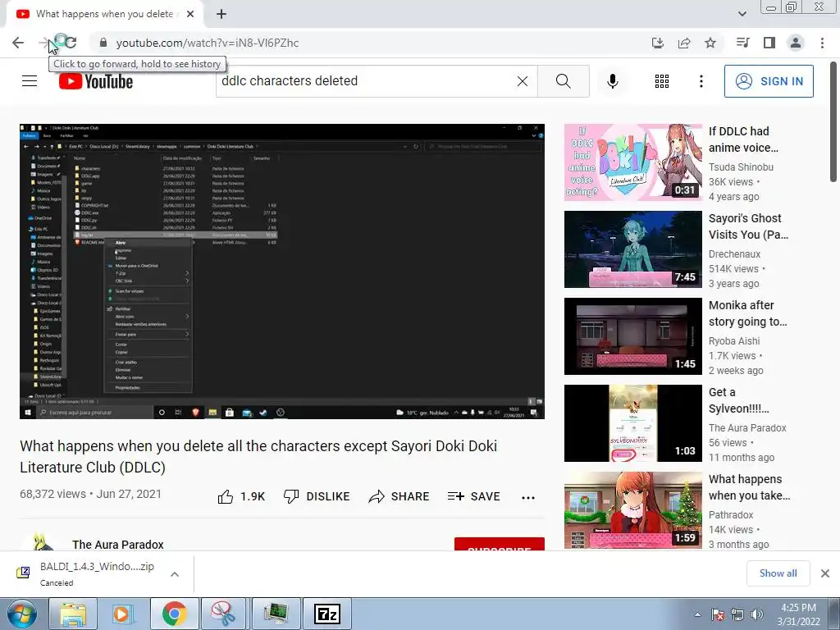This screenshot has width=840, height=630.
Task: Bookmark this page with the star
Action: pos(710,43)
